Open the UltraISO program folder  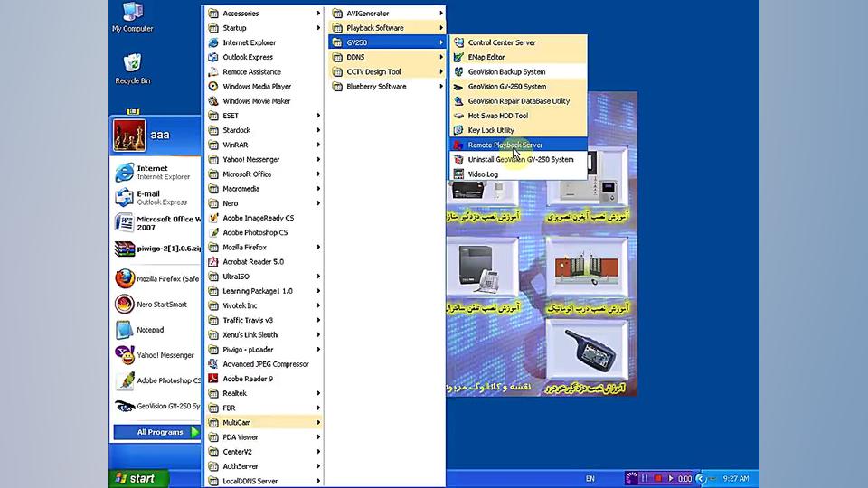point(263,277)
